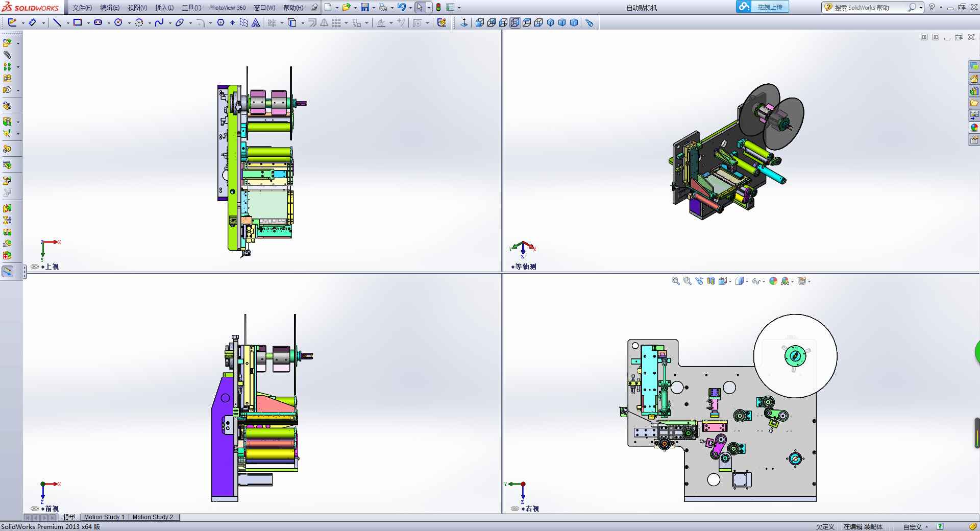Viewport: 980px width, 531px height.
Task: Click the Rebuild traffic light icon
Action: pos(438,7)
